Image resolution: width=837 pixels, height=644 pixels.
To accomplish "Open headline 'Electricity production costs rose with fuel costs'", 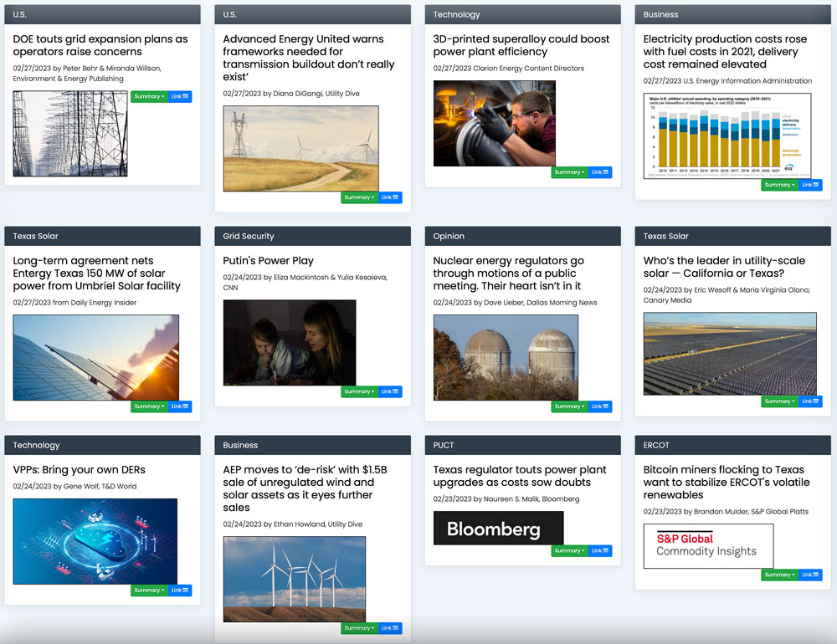I will 725,51.
